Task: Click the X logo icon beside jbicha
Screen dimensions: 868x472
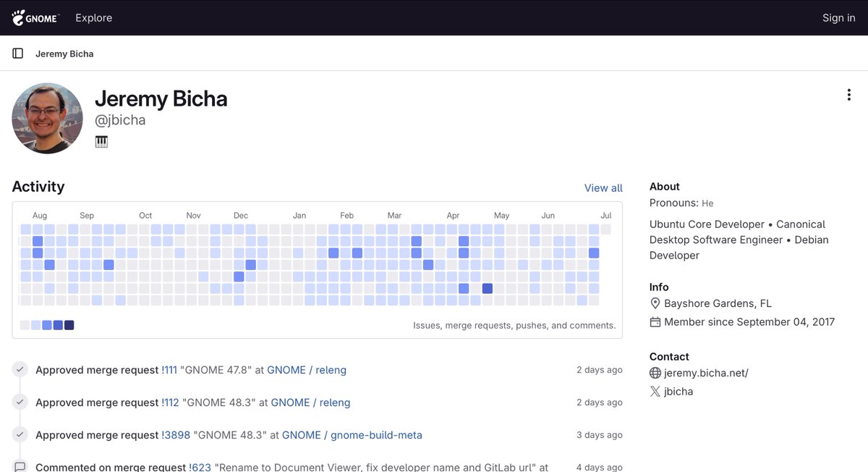Action: point(655,392)
